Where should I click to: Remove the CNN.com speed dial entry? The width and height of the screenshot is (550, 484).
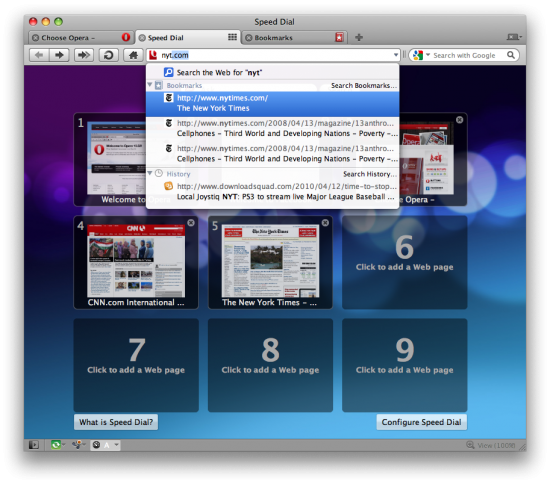pyautogui.click(x=191, y=223)
